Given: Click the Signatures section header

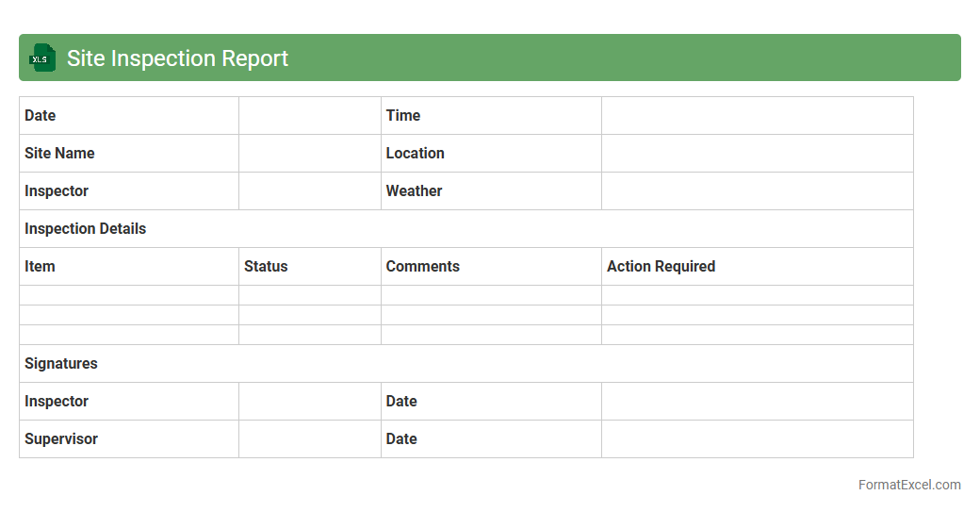Looking at the screenshot, I should click(x=61, y=364).
